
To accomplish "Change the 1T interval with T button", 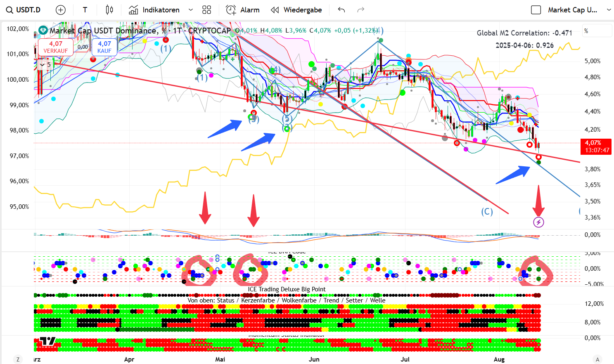I will tap(85, 10).
